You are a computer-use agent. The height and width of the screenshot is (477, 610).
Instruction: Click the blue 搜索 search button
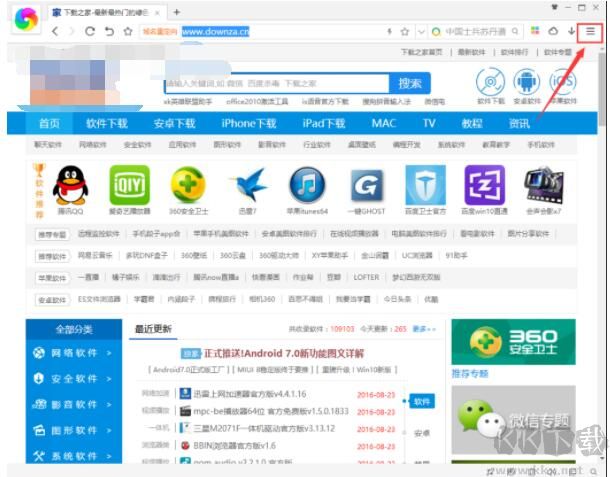[410, 83]
